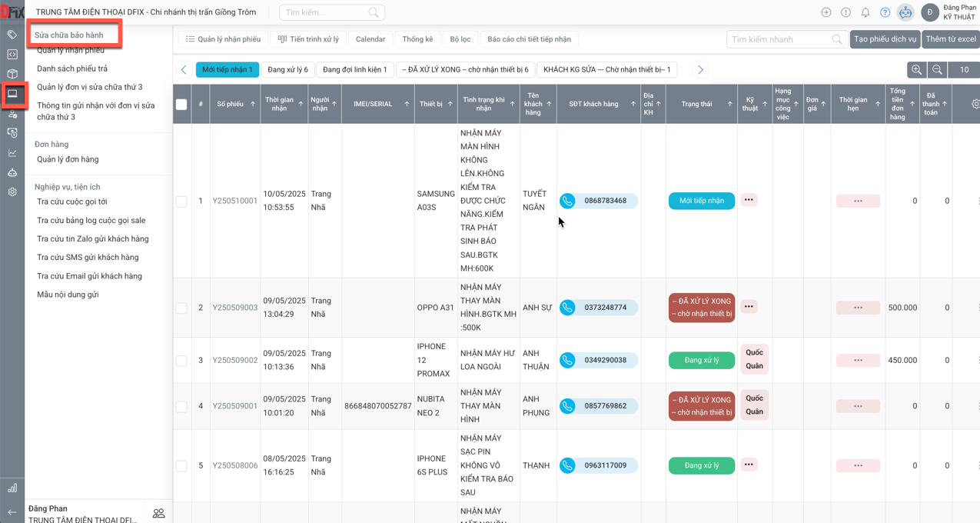The height and width of the screenshot is (523, 980).
Task: Open the line chart sidebar icon
Action: (12, 153)
